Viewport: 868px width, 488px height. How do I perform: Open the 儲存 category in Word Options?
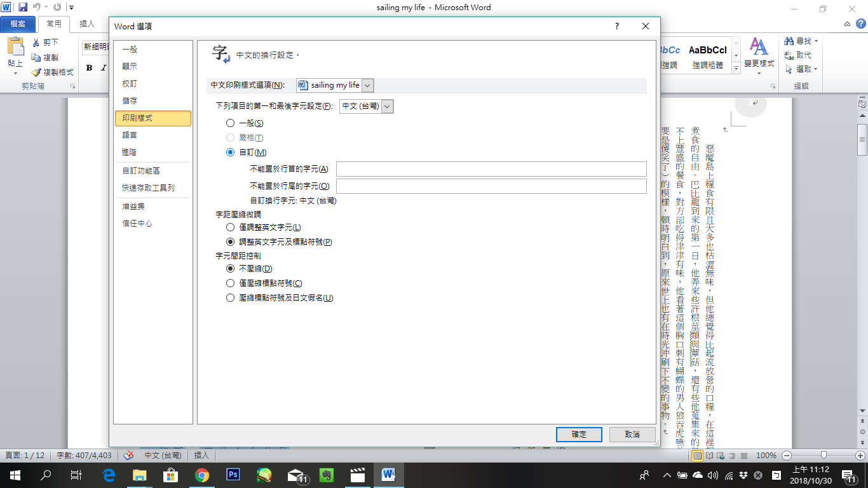(x=153, y=101)
